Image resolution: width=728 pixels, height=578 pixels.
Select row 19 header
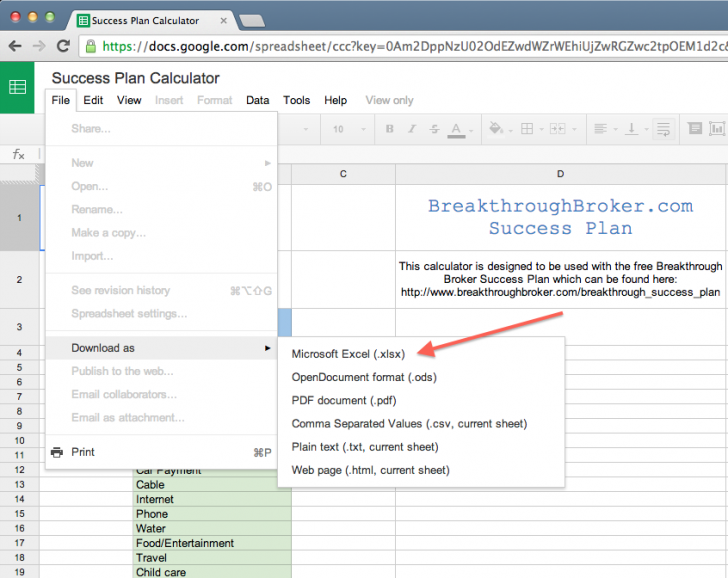pyautogui.click(x=19, y=572)
